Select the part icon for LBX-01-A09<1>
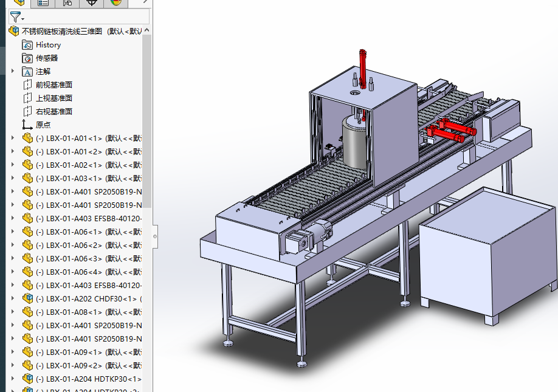The image size is (558, 392). click(x=27, y=352)
